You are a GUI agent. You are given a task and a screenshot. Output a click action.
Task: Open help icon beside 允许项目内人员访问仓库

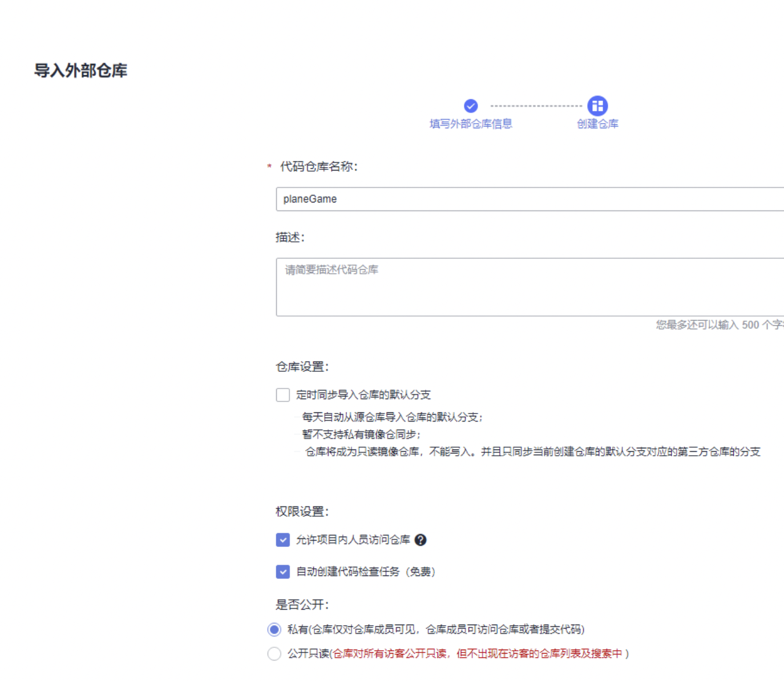(421, 540)
